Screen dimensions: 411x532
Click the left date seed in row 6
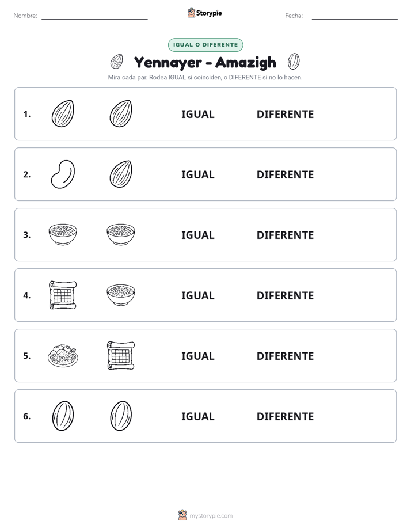[63, 416]
